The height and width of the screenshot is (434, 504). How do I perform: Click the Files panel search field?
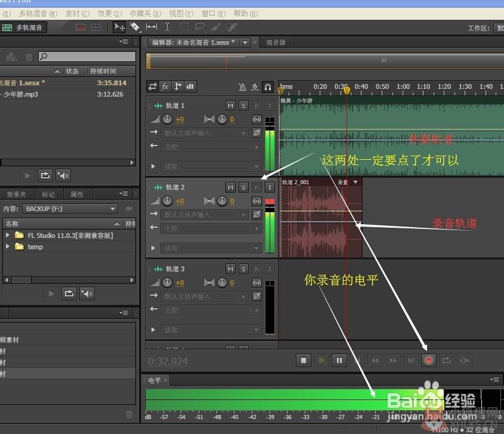87,57
